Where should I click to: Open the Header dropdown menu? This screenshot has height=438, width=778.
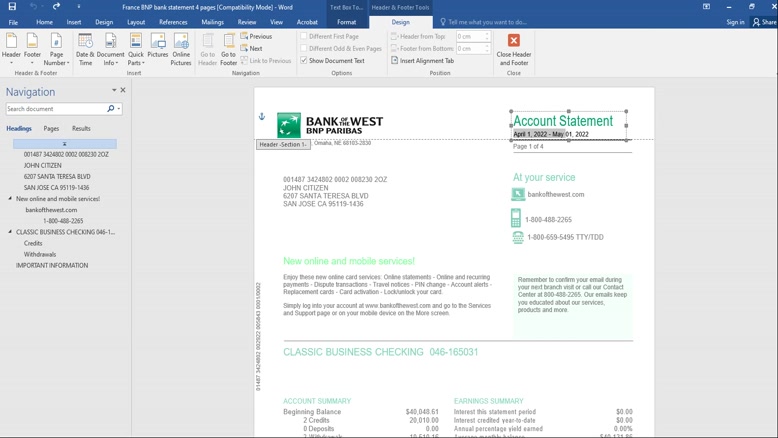[11, 50]
